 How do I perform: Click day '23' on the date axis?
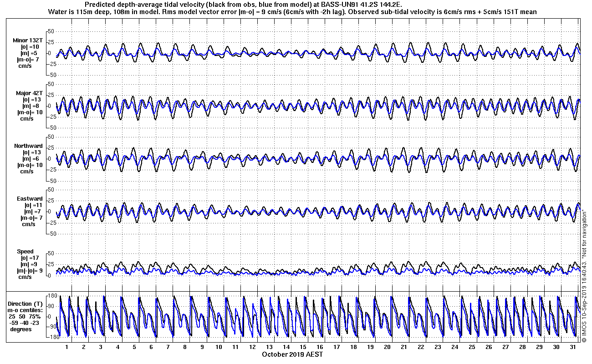point(438,347)
